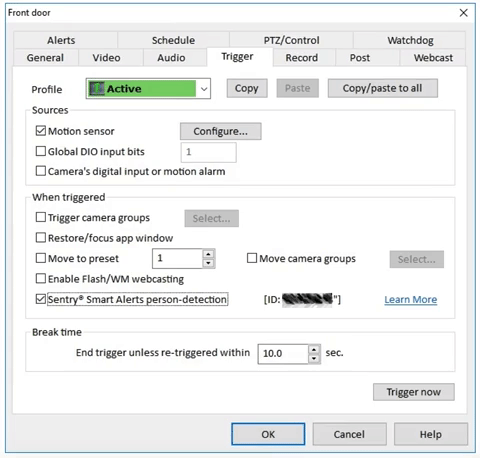Click the Trigger now button

[414, 392]
